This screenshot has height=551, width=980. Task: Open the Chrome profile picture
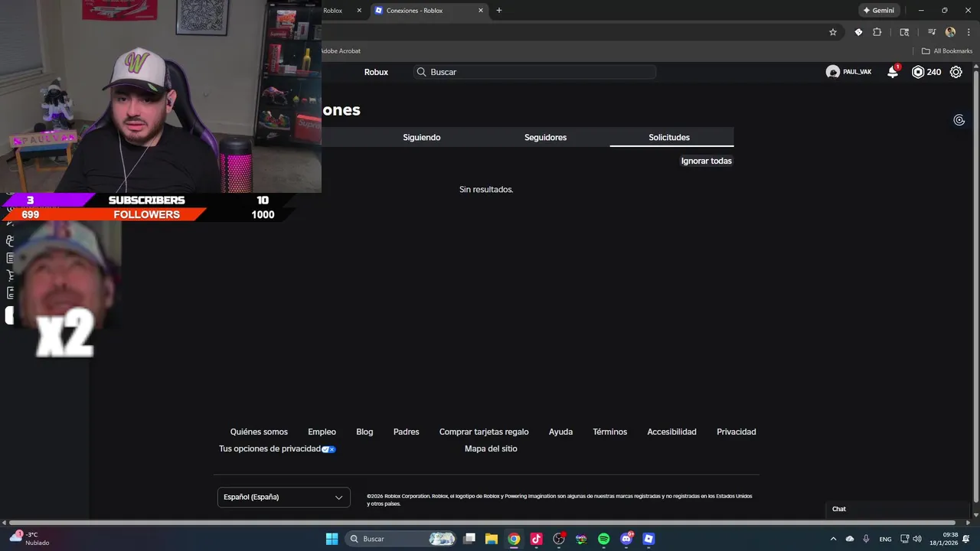point(951,32)
